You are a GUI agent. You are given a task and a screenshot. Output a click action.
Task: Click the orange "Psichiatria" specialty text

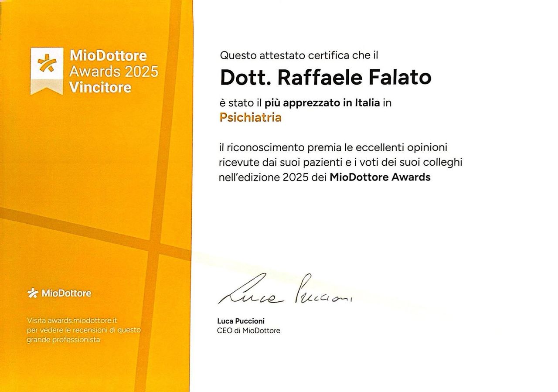[x=251, y=118]
